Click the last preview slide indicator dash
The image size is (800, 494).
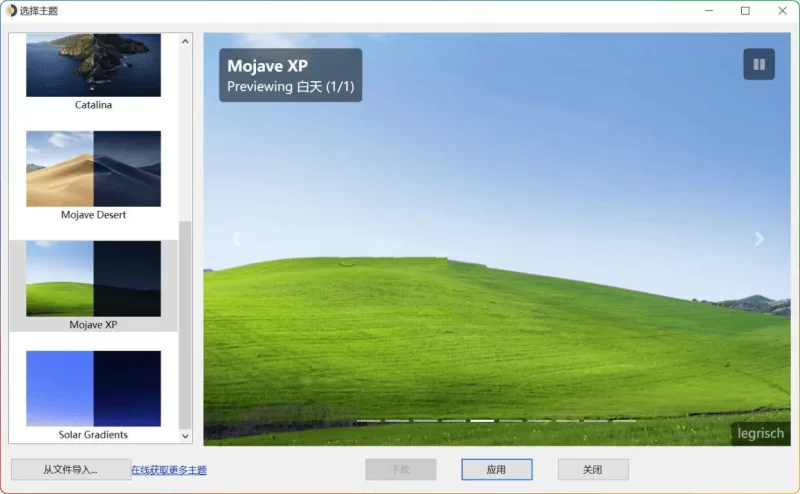point(624,421)
